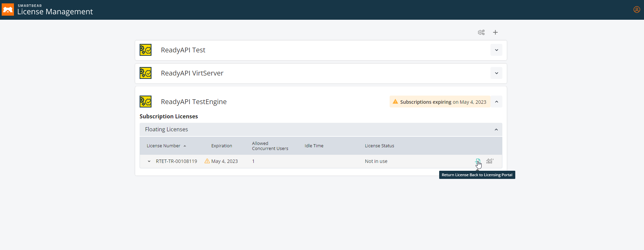Open the settings gears icon
This screenshot has height=250, width=644.
tap(481, 32)
